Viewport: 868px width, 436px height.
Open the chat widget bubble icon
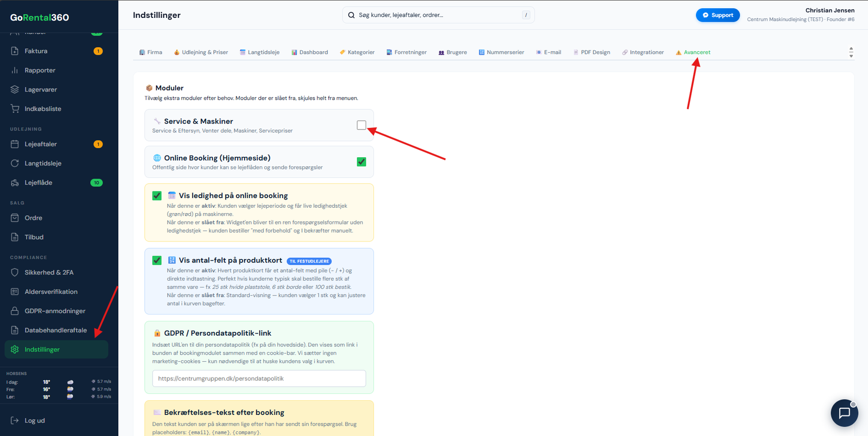(x=844, y=413)
